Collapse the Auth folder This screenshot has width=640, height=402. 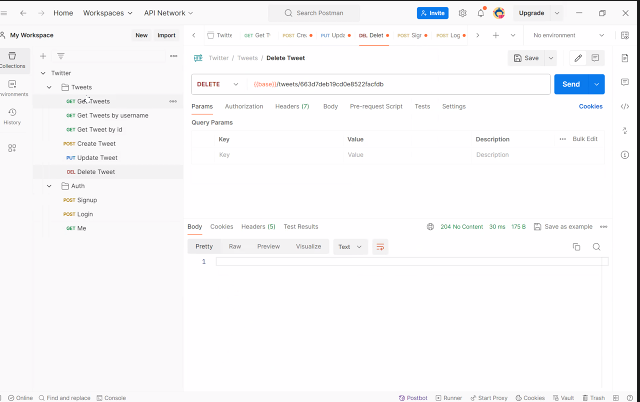click(49, 186)
